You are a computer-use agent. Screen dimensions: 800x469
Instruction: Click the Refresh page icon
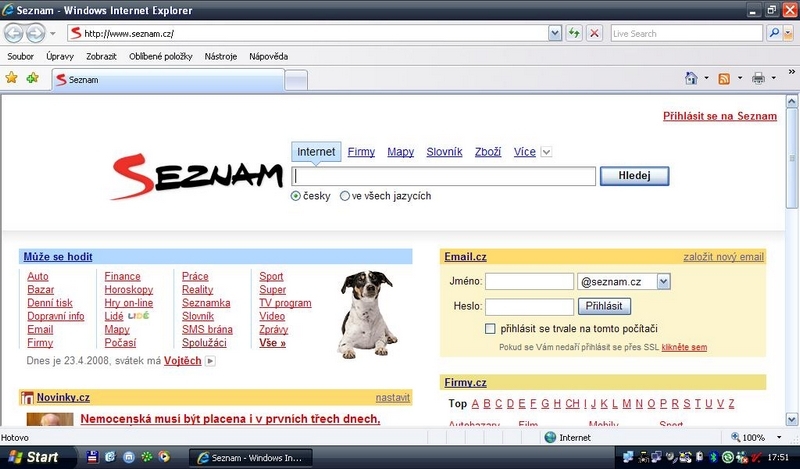pos(574,33)
